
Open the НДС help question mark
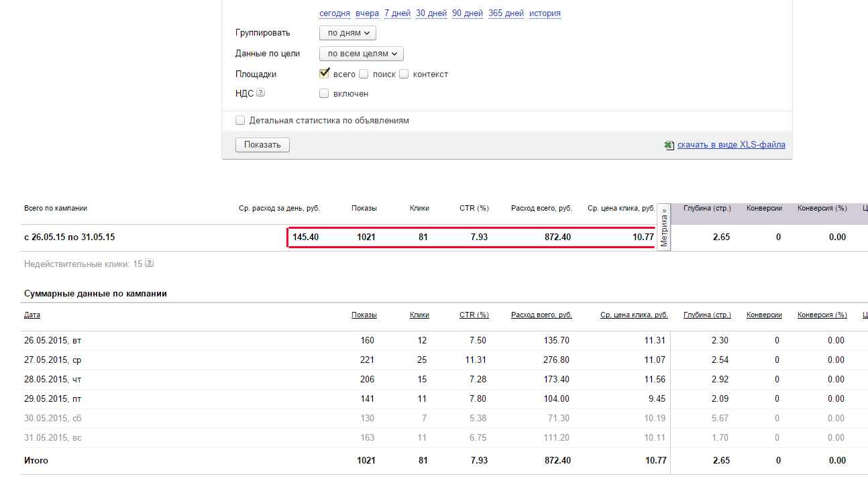(x=261, y=93)
